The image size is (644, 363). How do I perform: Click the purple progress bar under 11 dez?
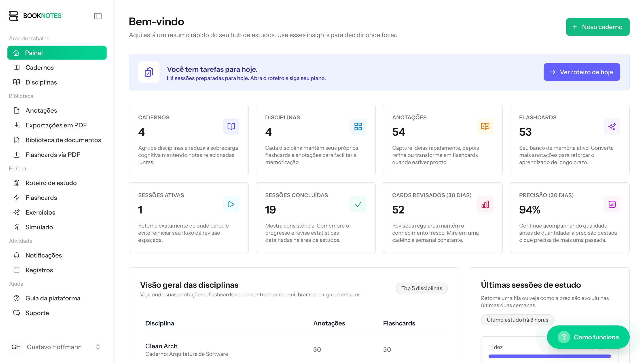point(549,356)
